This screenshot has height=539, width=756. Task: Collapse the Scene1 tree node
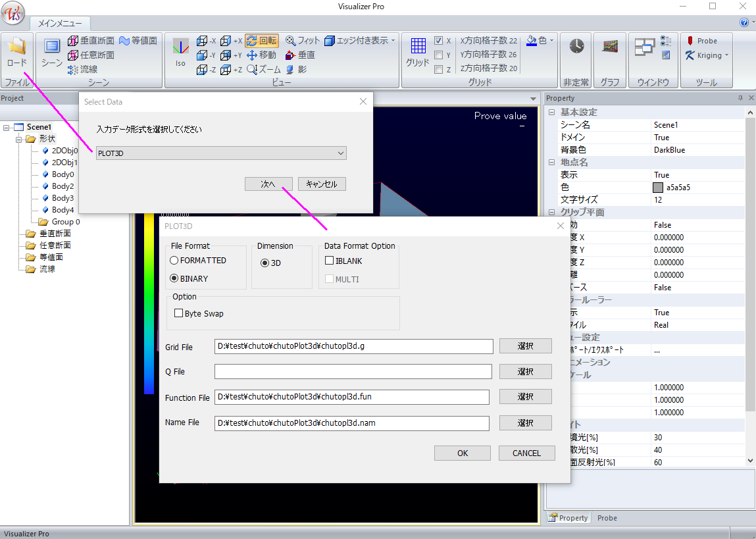(7, 127)
